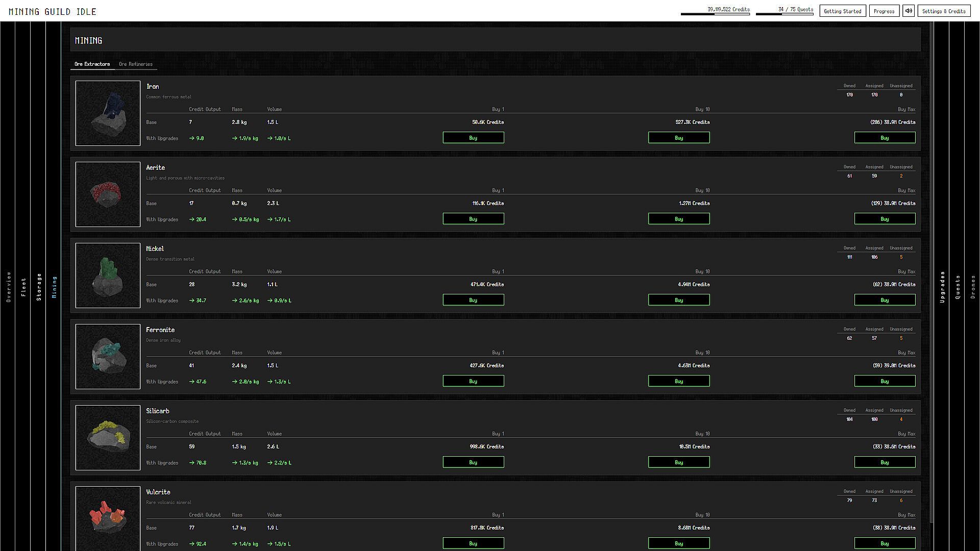Open the Aerite ore thumbnail image

pos(108,194)
